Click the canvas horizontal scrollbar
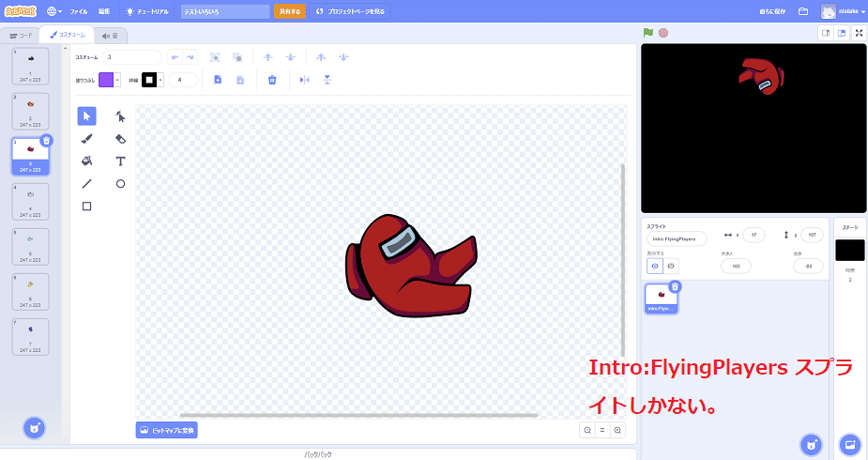Screen dimensions: 868x460 pos(358,415)
